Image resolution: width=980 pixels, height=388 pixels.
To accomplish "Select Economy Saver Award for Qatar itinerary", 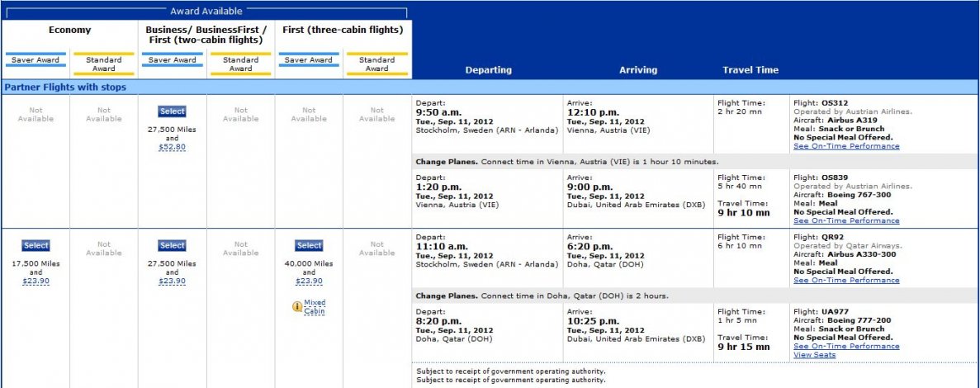I will 36,245.
